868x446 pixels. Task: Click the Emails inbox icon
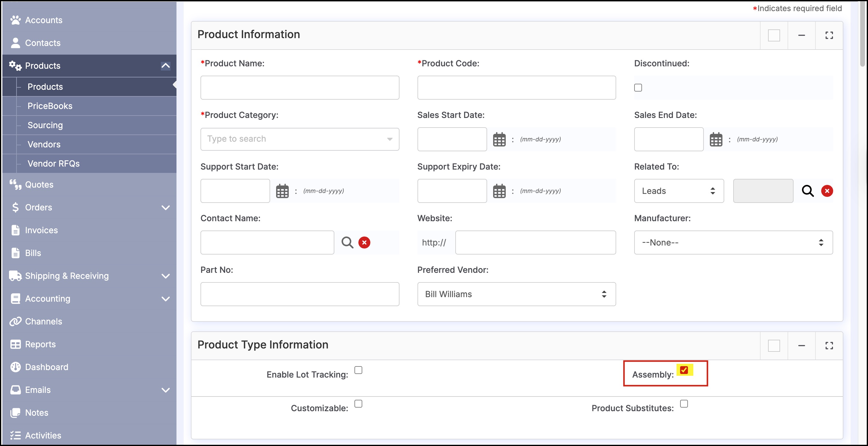[15, 390]
